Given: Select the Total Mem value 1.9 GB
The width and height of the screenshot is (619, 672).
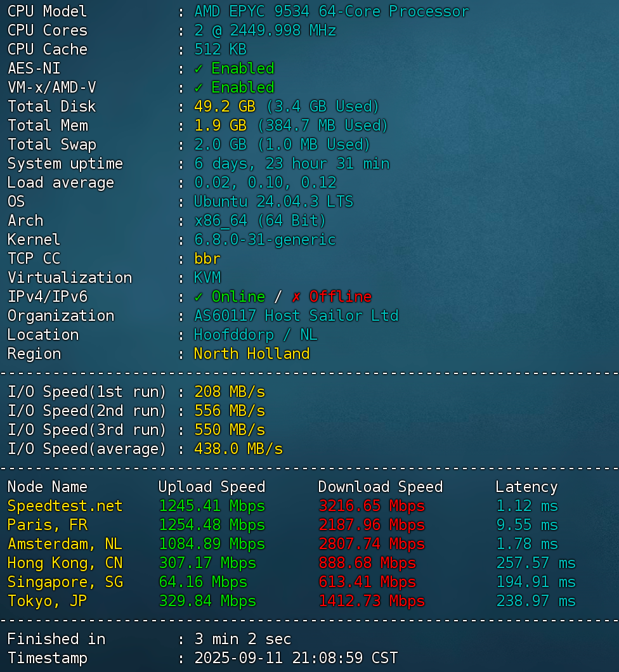Looking at the screenshot, I should [x=220, y=126].
